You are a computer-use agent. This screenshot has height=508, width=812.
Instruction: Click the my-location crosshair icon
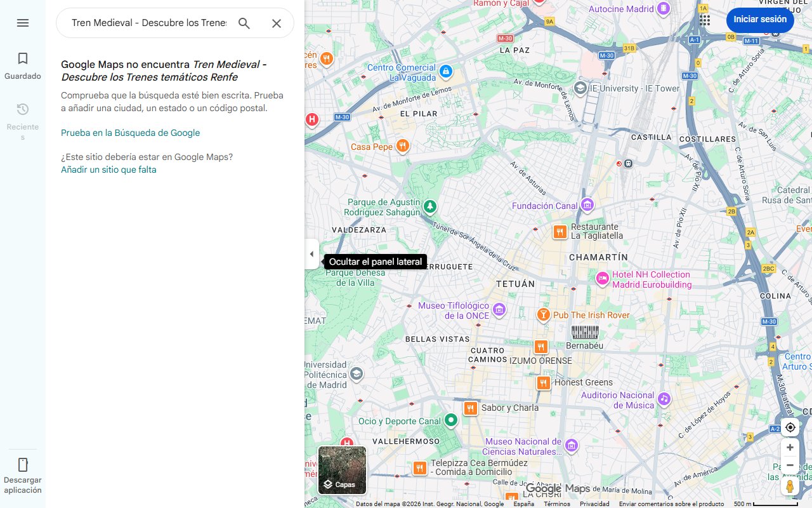[790, 427]
